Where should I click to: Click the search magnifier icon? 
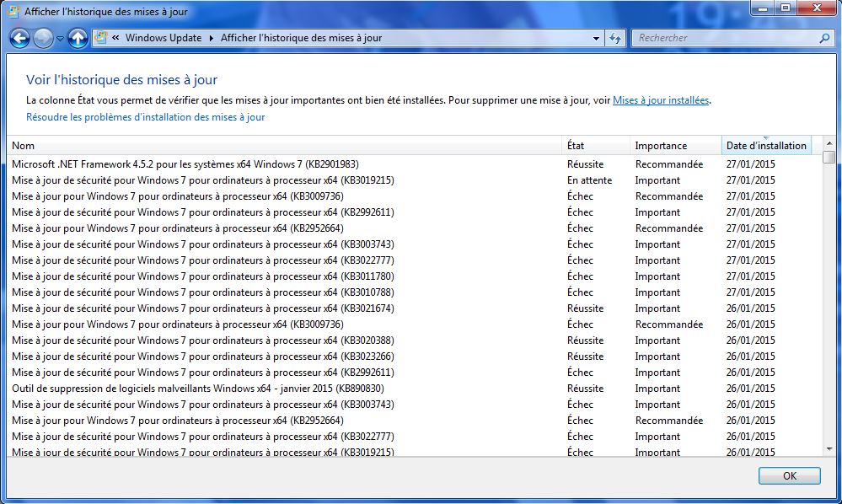point(825,38)
